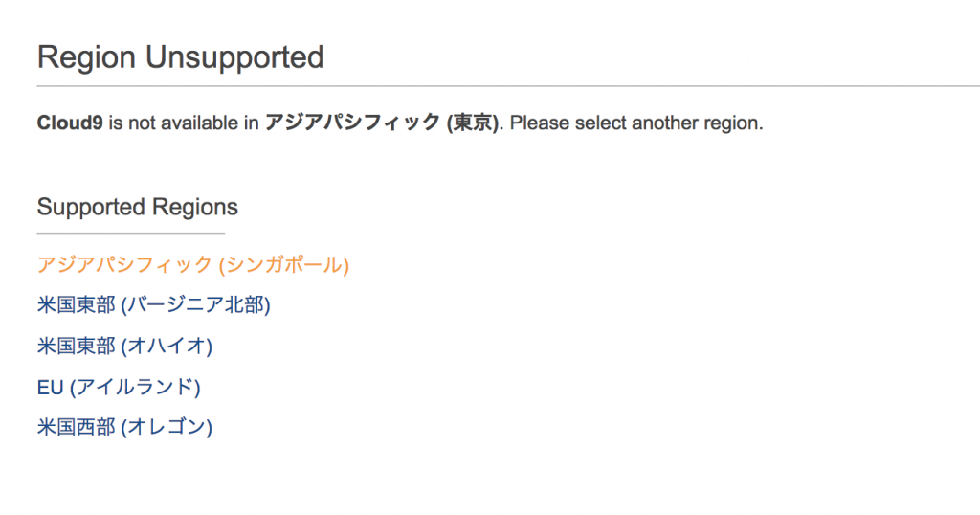The height and width of the screenshot is (515, 980).
Task: Switch to the EU (アイルランド) region
Action: [119, 387]
